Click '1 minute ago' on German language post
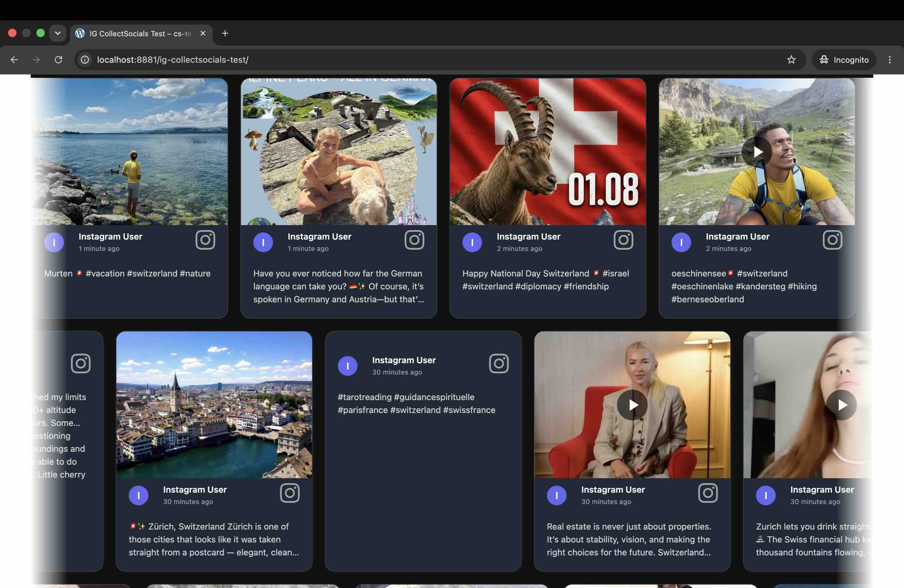Image resolution: width=904 pixels, height=588 pixels. point(308,249)
